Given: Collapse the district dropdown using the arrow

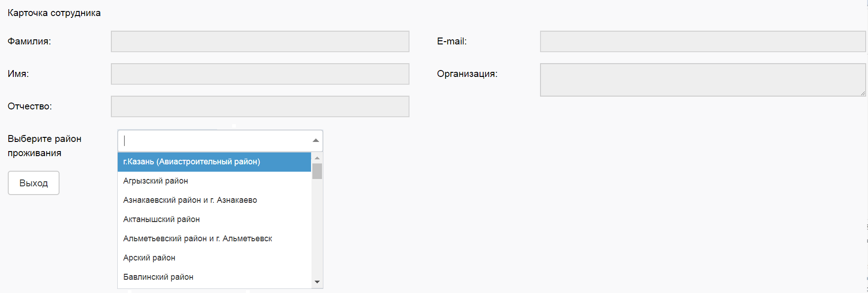Looking at the screenshot, I should [316, 141].
